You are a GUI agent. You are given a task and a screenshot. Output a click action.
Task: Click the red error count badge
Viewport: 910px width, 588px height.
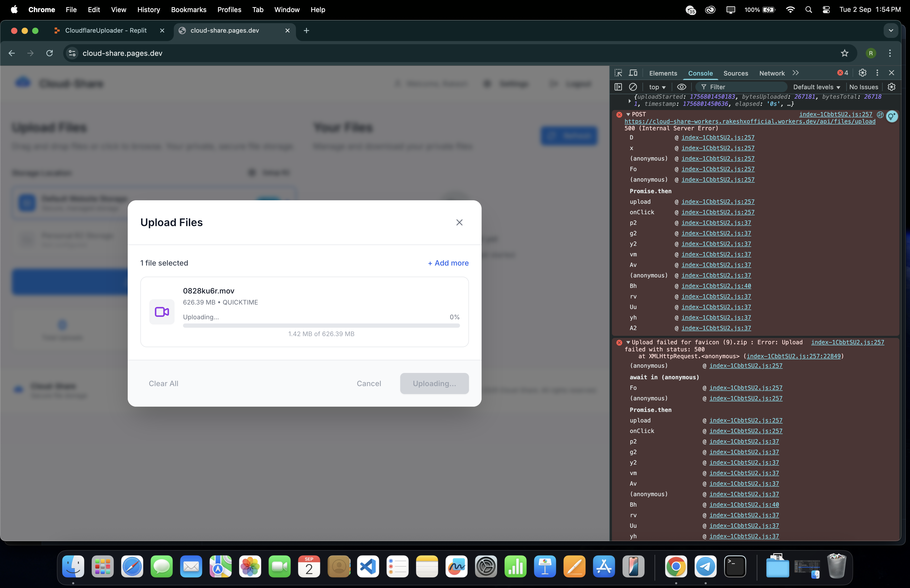click(843, 73)
